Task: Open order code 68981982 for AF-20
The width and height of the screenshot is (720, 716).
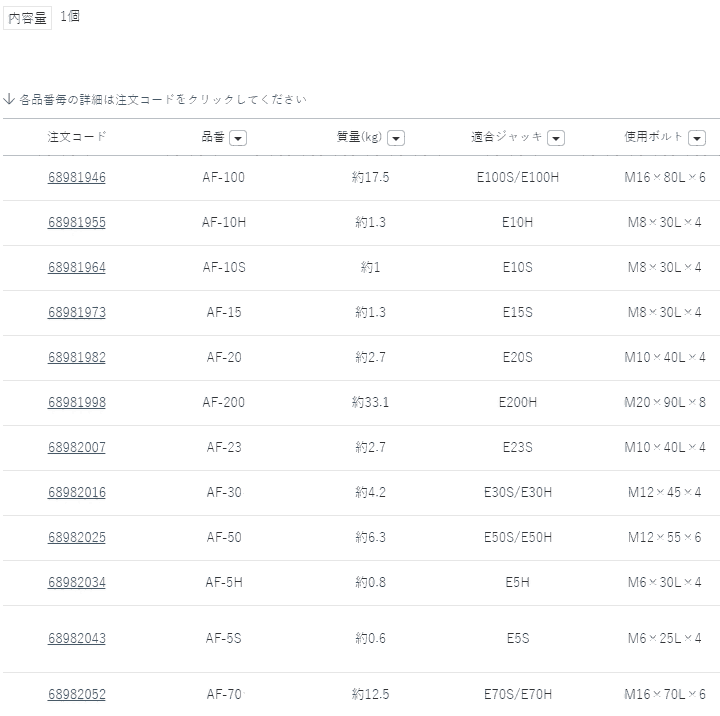Action: [76, 357]
